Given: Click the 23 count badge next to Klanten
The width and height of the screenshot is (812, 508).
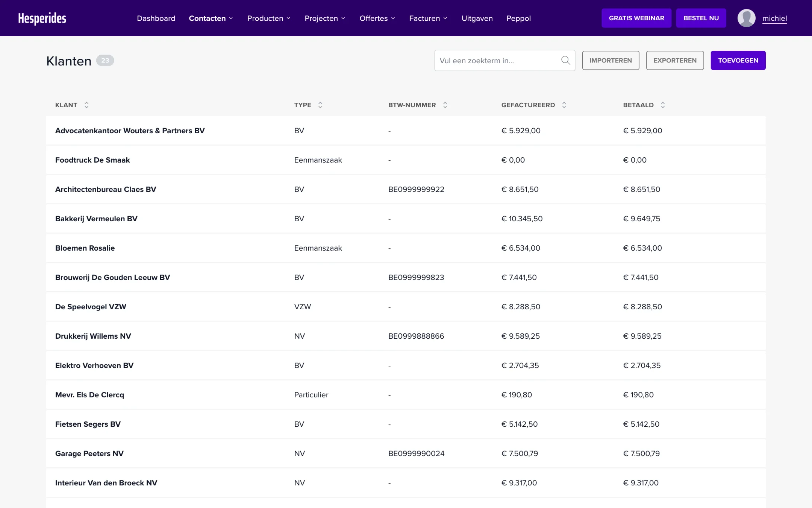Looking at the screenshot, I should click(105, 60).
